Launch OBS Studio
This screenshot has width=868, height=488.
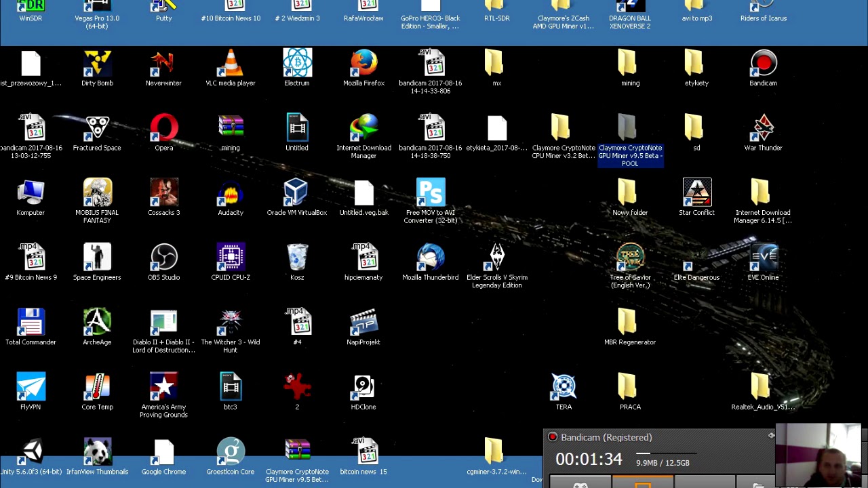pos(163,258)
